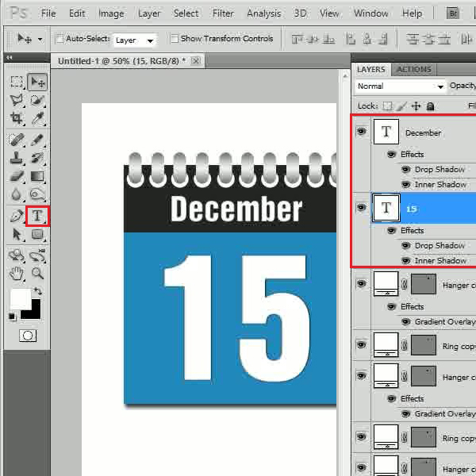The height and width of the screenshot is (476, 476).
Task: Open the Edit menu
Action: tap(77, 13)
